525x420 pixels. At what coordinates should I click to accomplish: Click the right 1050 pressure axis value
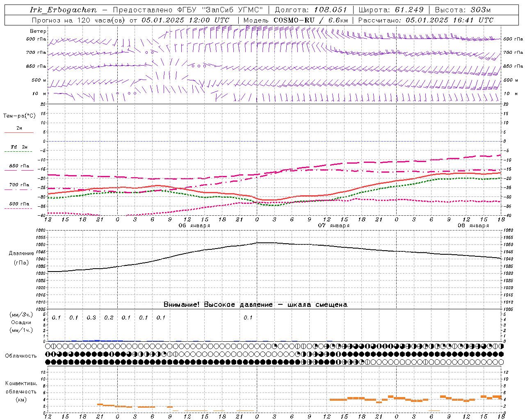tap(508, 245)
